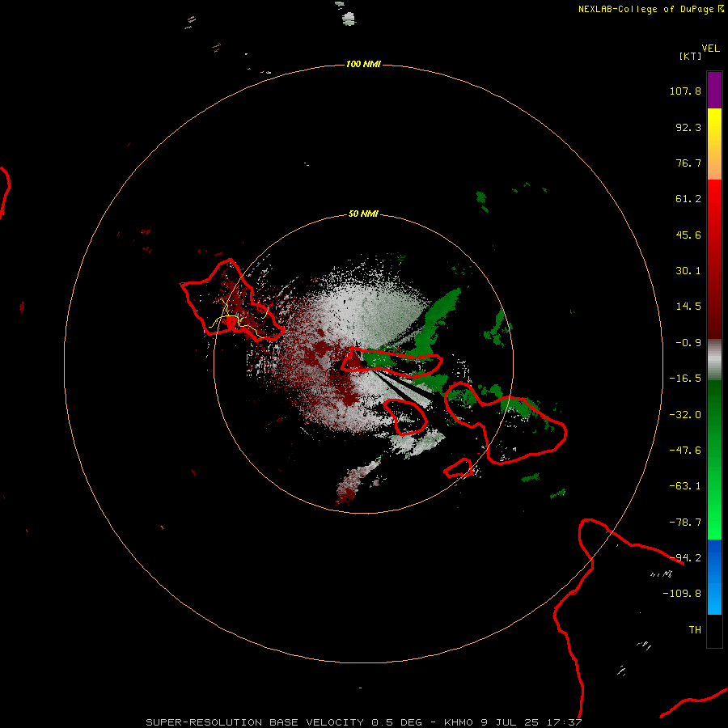Click the -0.9 value on velocity scale
This screenshot has width=728, height=728.
688,343
